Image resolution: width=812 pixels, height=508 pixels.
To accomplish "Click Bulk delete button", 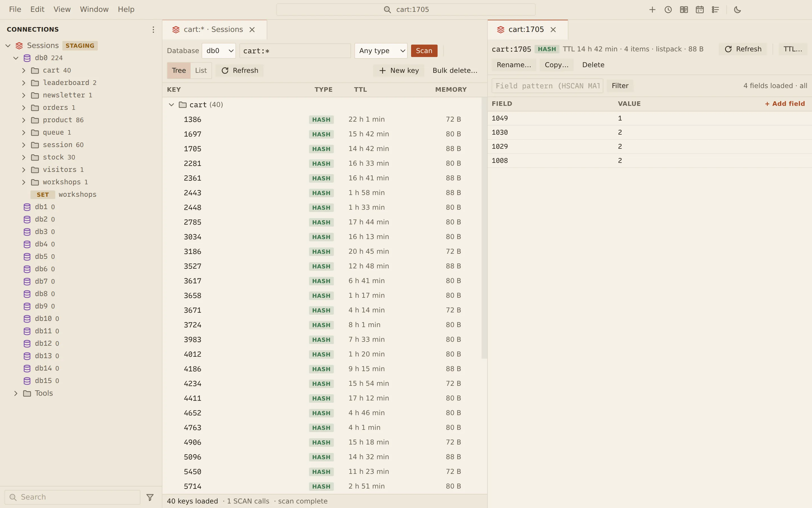I will pos(455,71).
